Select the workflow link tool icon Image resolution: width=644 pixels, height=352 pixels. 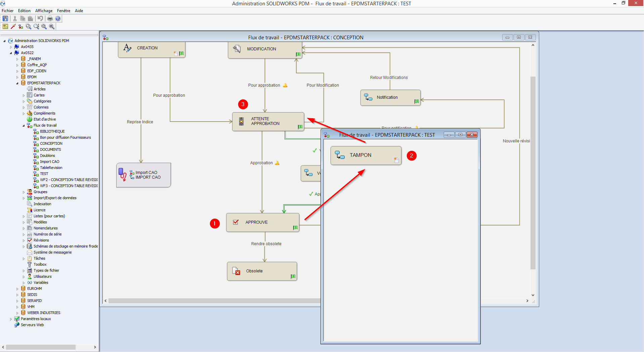point(21,27)
